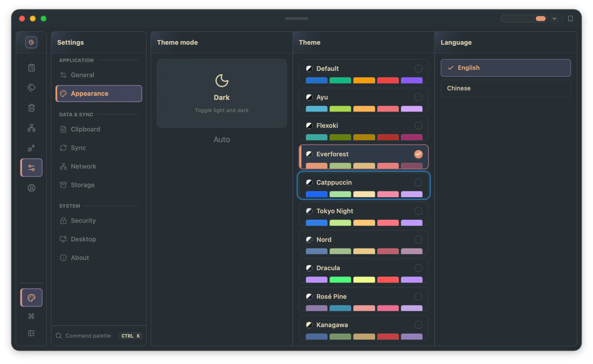Screen dimensions: 593x364
Task: Open the trash sidebar icon
Action: pos(31,107)
